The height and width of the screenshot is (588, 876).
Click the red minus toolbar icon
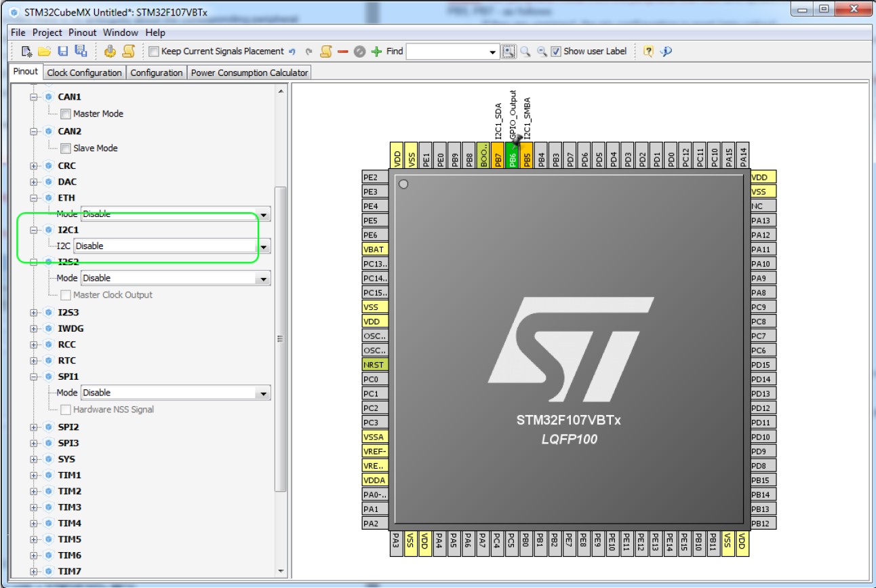pos(343,52)
